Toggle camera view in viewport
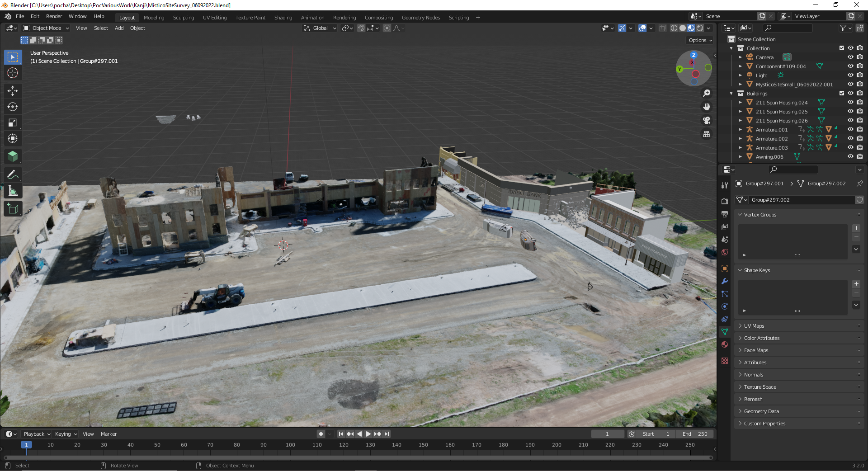The image size is (868, 471). (707, 120)
